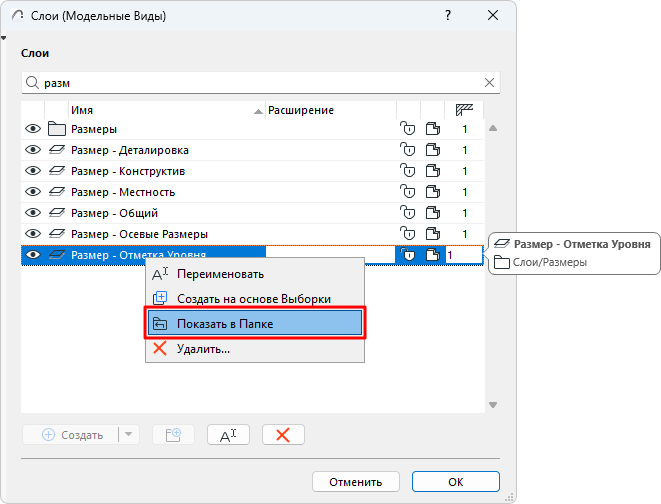Toggle visibility of the Размеры folder
This screenshot has height=504, width=661.
point(32,129)
